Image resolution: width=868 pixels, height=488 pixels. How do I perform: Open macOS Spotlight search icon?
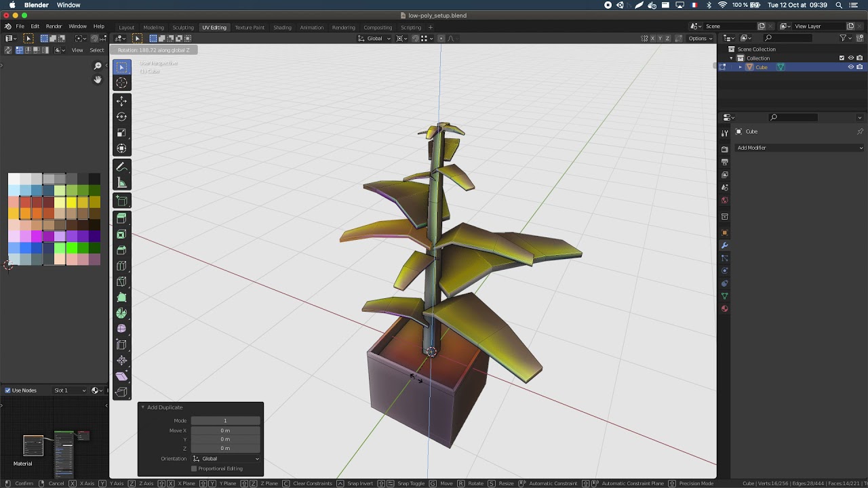839,5
